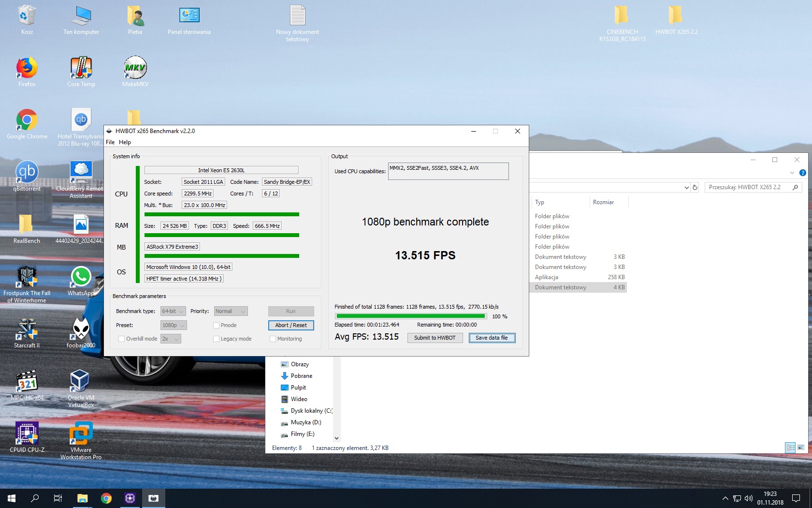Launch WhatsApp desktop shortcut
This screenshot has height=508, width=812.
[x=81, y=277]
